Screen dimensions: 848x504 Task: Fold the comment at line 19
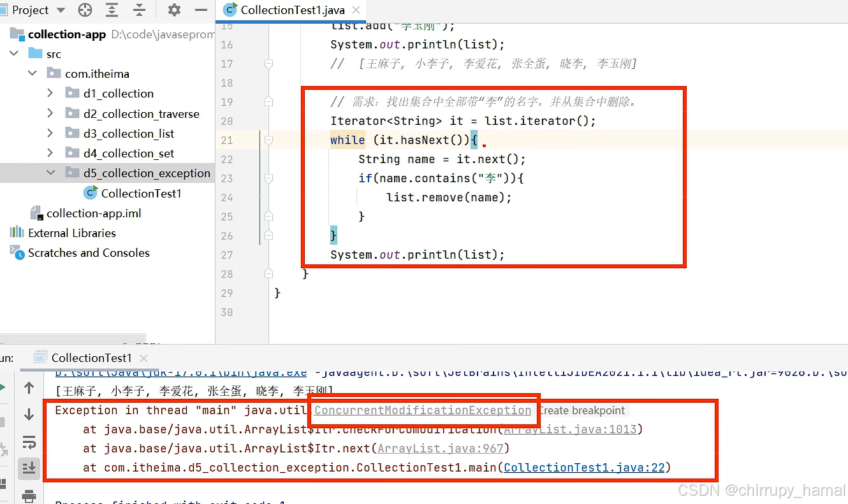coord(268,102)
